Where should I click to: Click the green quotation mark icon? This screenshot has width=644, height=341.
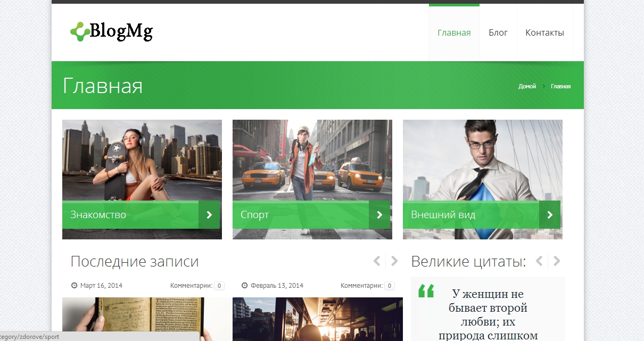(x=426, y=292)
